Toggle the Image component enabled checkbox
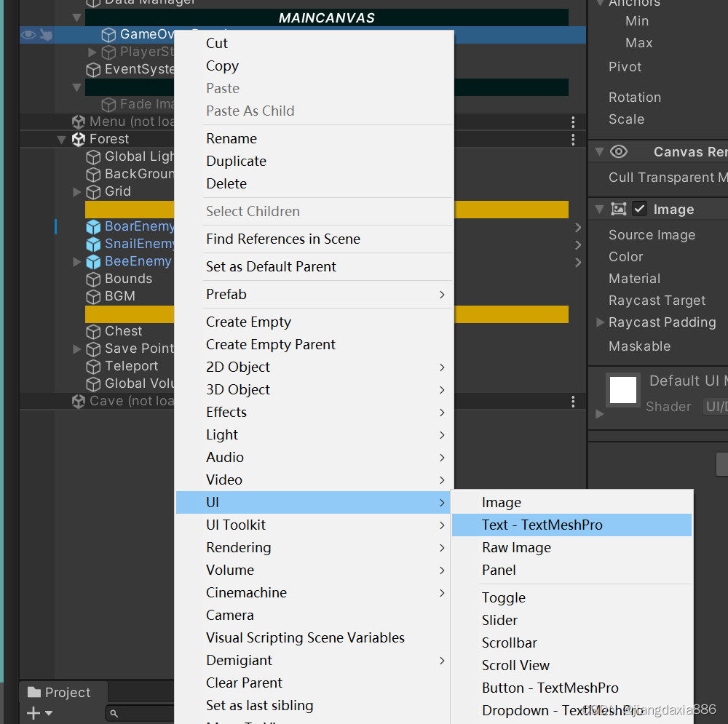The width and height of the screenshot is (728, 724). 640,209
